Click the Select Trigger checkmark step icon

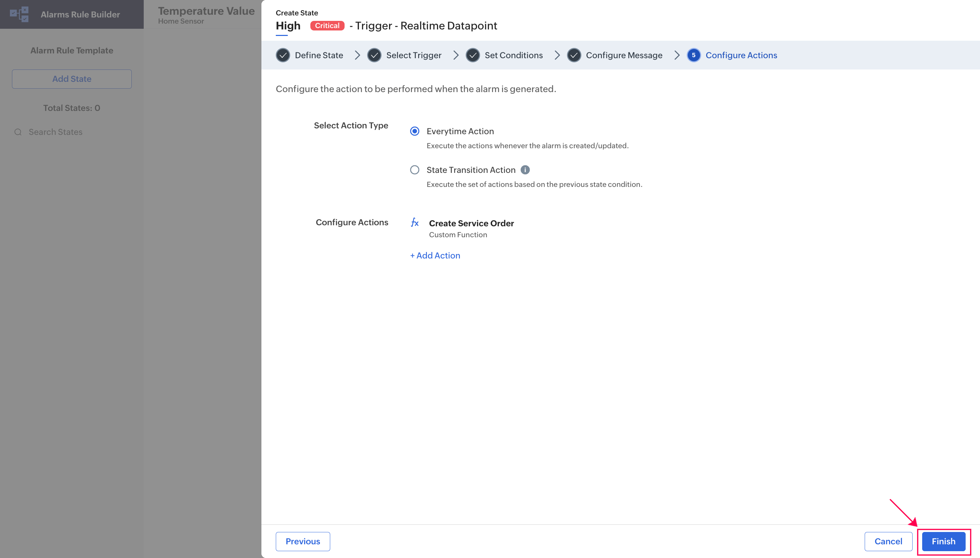pos(374,55)
